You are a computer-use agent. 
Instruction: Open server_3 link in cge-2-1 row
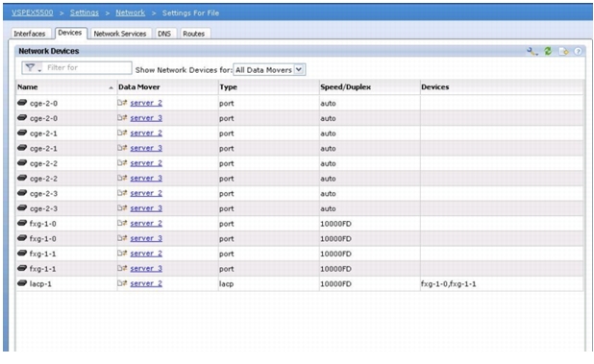pos(146,148)
